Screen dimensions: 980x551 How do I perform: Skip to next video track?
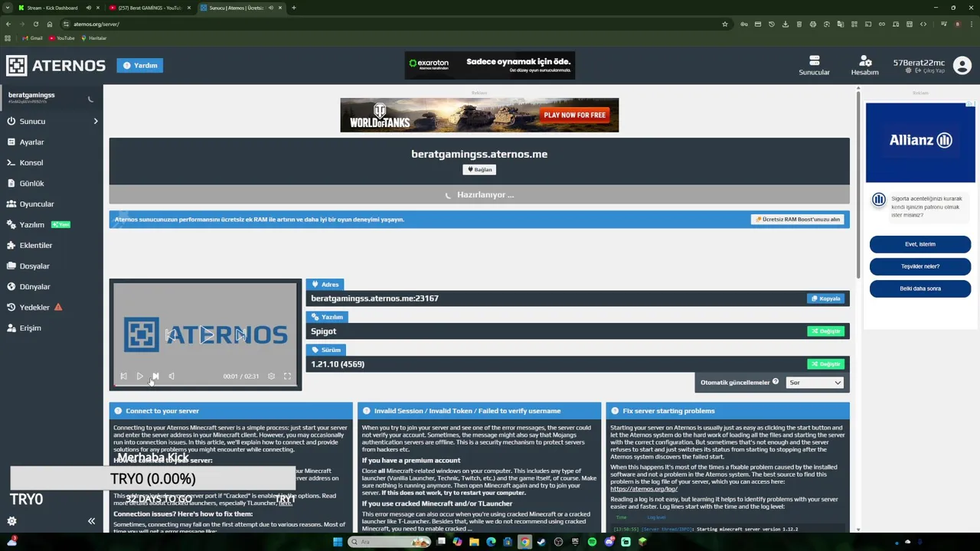(155, 376)
